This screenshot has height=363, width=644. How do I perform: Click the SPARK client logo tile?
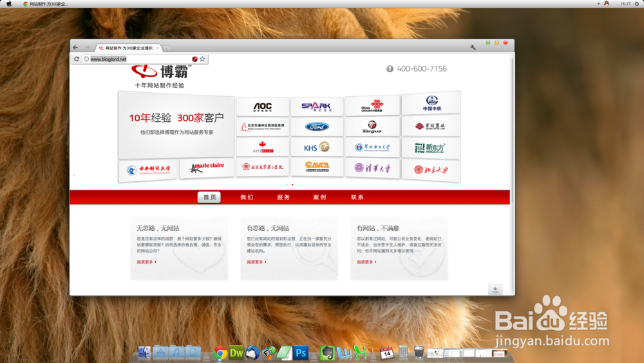point(317,107)
